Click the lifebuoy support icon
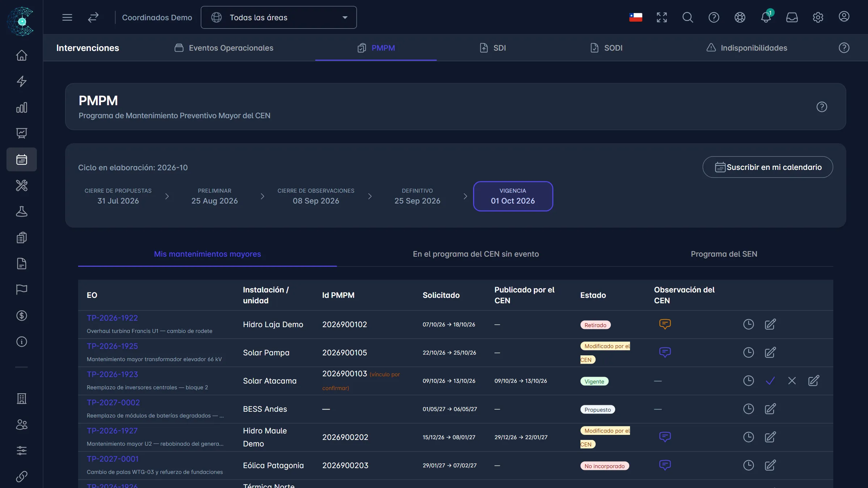Image resolution: width=868 pixels, height=488 pixels. 740,17
